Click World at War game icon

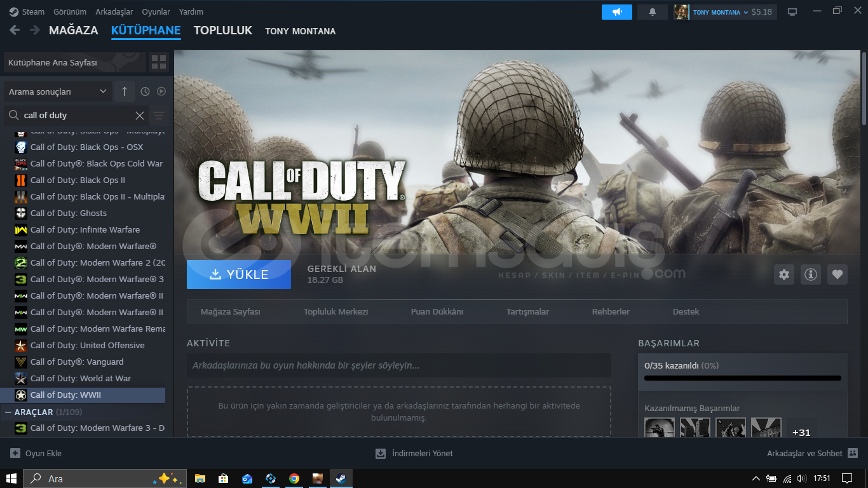[x=21, y=378]
